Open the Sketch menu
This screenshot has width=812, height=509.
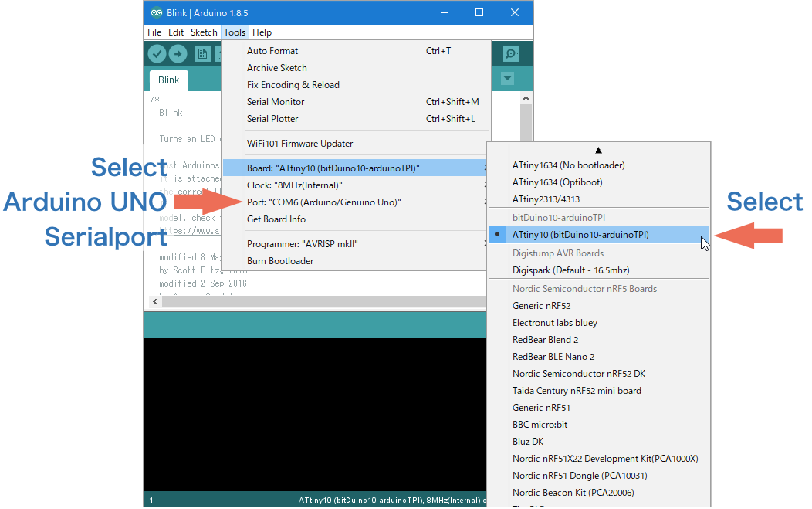pos(204,32)
